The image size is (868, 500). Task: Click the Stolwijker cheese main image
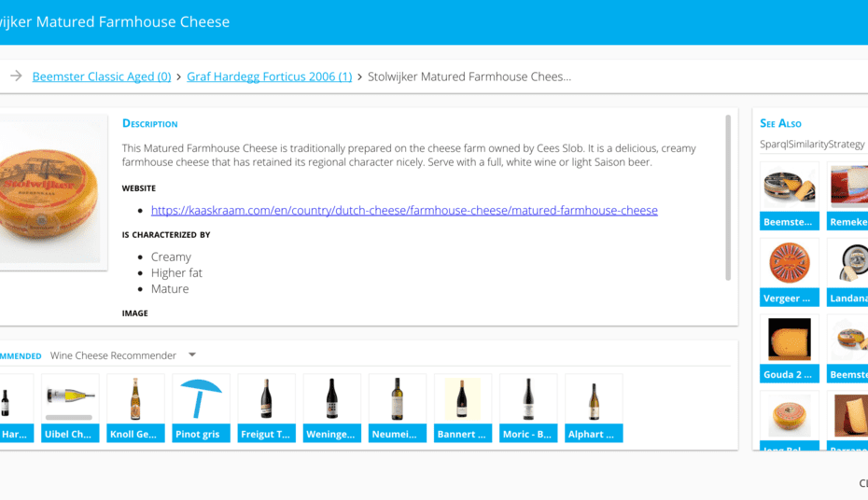(x=49, y=192)
